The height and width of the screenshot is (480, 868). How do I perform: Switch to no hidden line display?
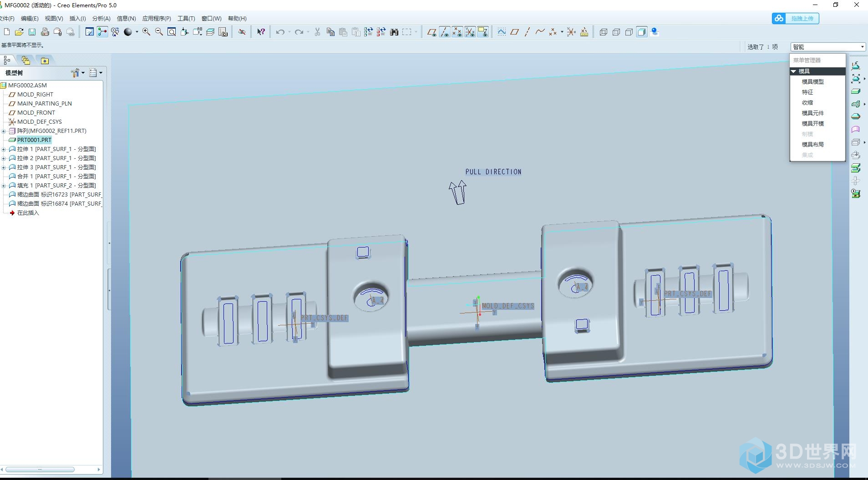(x=629, y=32)
